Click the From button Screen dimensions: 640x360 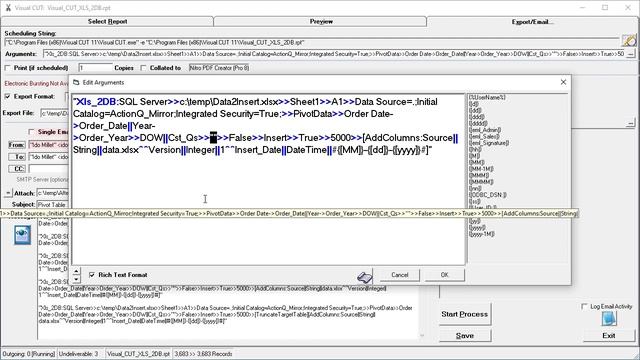tap(16, 145)
